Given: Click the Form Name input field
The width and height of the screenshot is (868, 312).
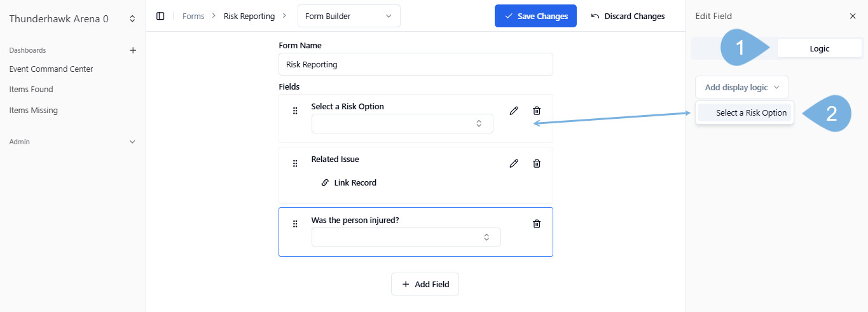Looking at the screenshot, I should tap(416, 64).
